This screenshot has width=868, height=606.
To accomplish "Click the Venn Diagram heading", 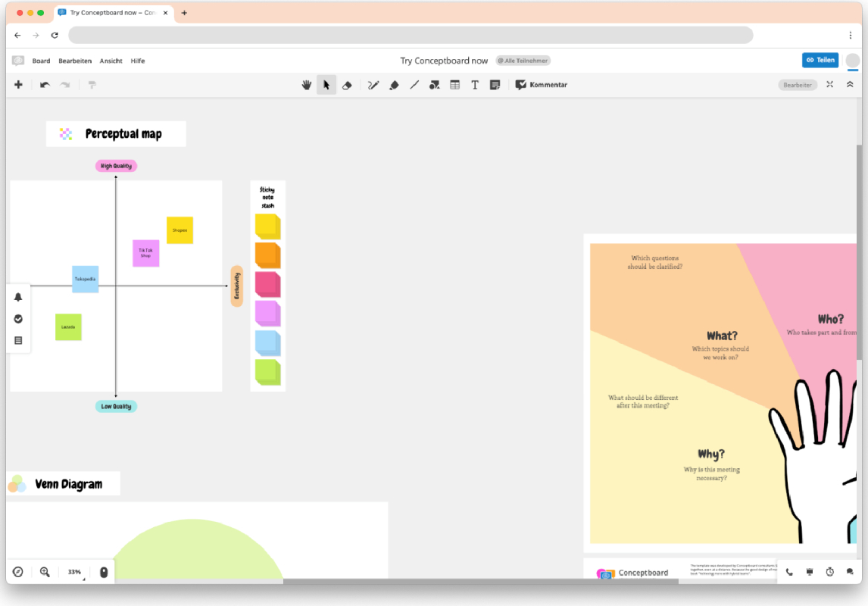I will 69,484.
